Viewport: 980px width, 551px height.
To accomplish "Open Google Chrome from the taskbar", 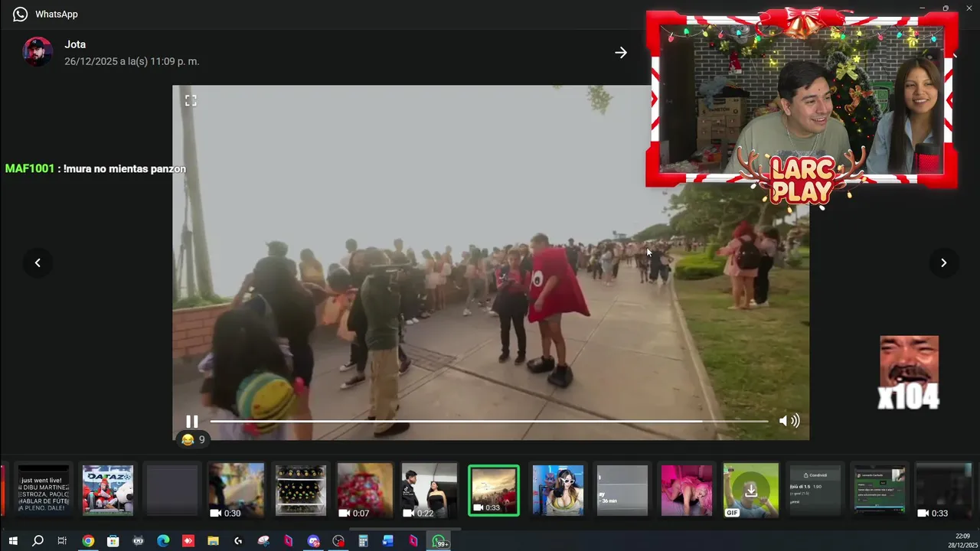I will click(x=88, y=541).
